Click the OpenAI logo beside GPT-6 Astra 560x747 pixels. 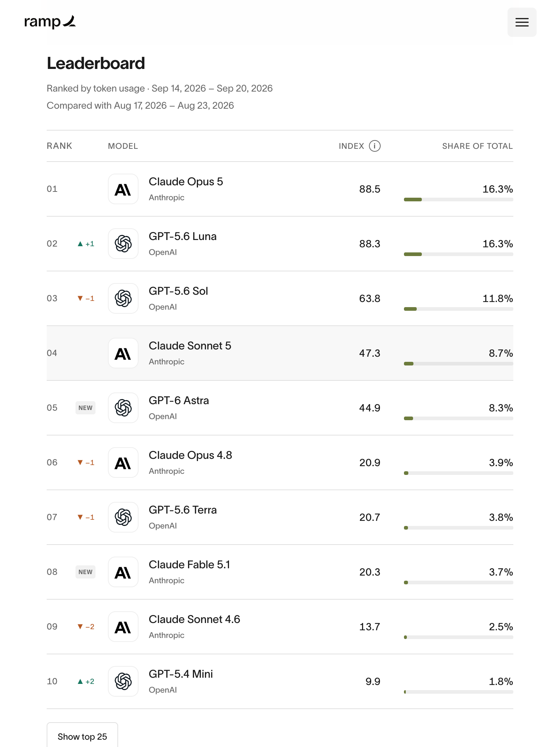point(123,408)
